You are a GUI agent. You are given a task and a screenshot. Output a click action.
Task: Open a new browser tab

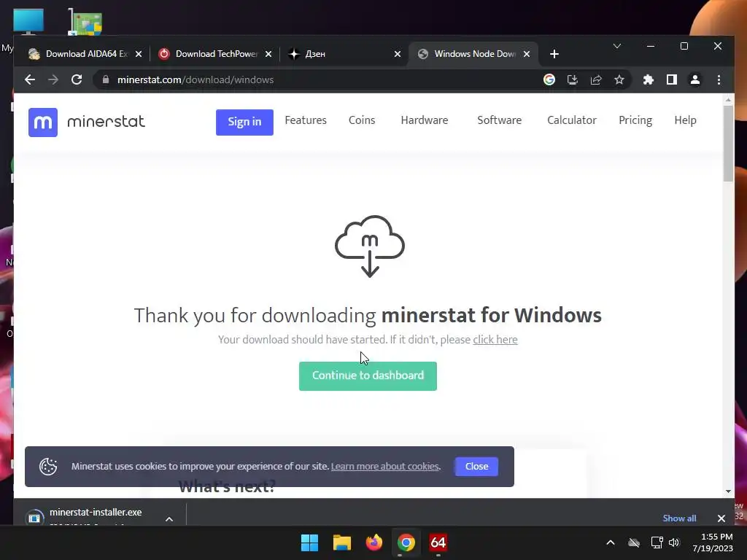coord(554,54)
